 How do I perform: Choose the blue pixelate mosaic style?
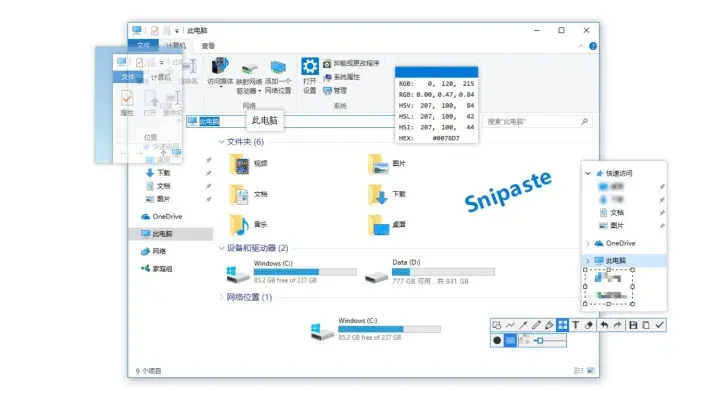point(510,341)
